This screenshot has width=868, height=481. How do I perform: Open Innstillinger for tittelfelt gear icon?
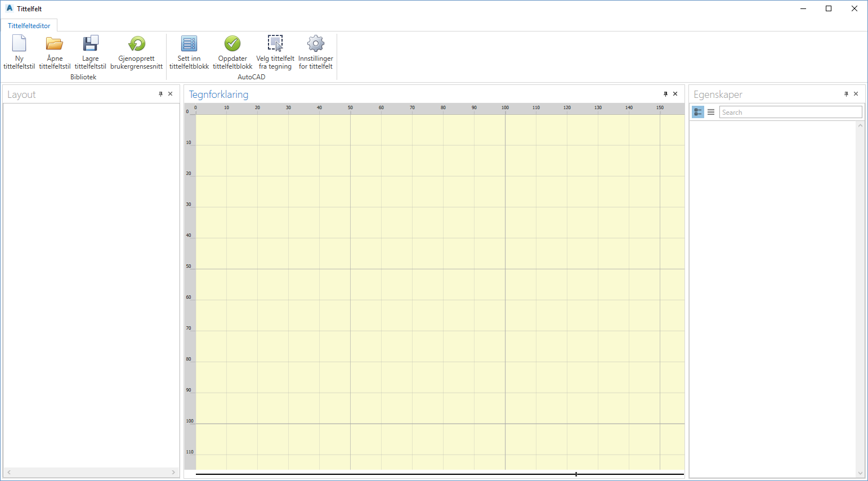coord(316,44)
